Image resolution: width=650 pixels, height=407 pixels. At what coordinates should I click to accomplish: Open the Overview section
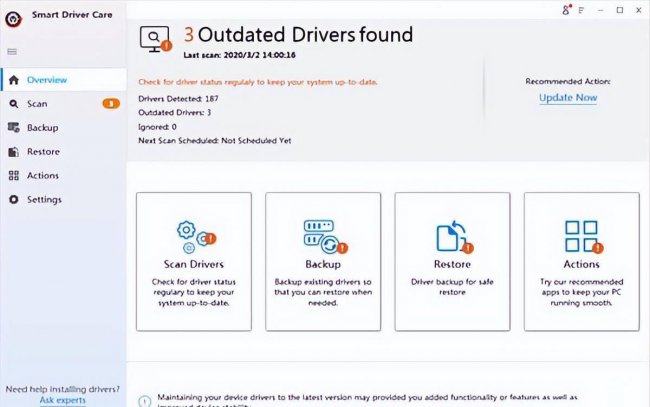tap(63, 80)
